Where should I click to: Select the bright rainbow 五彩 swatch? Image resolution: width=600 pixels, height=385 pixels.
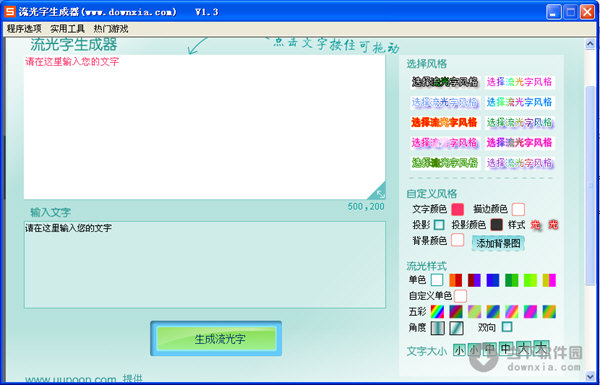click(437, 312)
